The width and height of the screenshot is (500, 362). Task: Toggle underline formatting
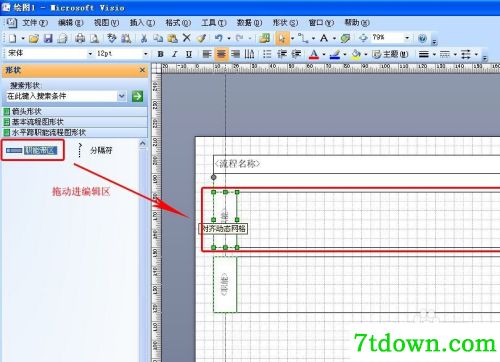189,54
